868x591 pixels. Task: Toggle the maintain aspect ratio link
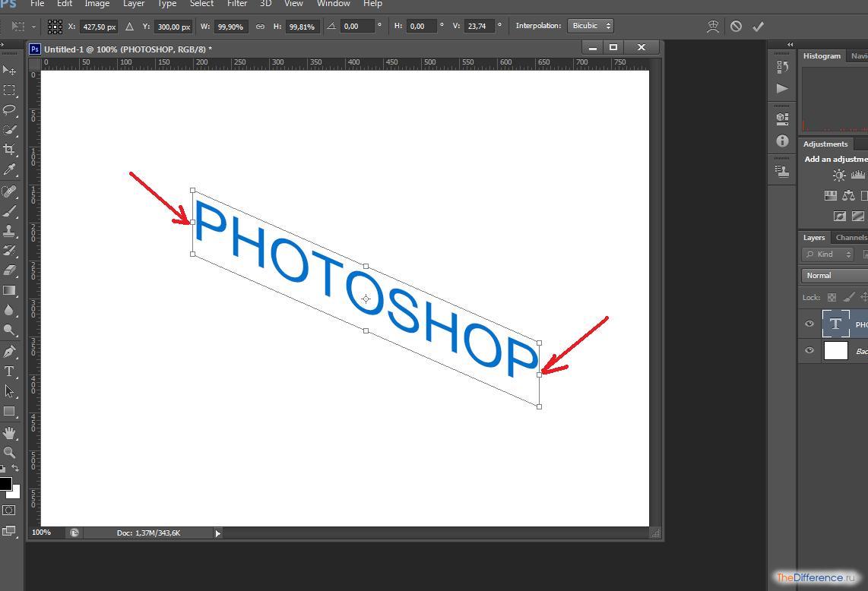coord(260,27)
